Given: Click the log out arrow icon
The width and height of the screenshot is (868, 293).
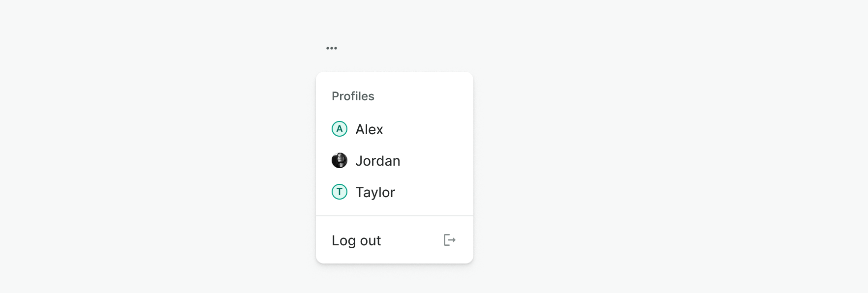Looking at the screenshot, I should pos(449,240).
